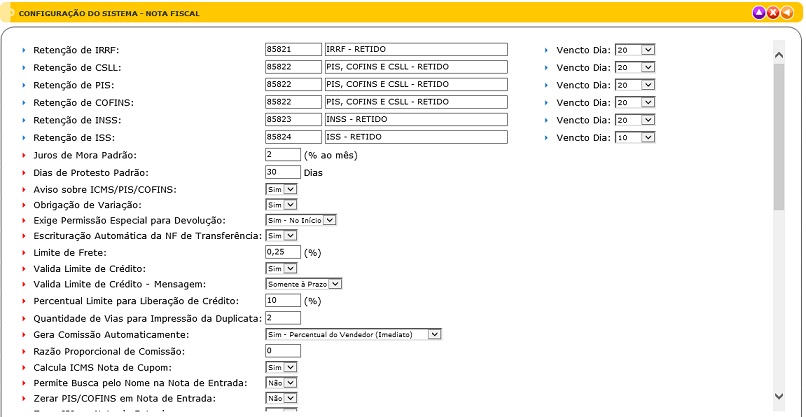Click the blue arrow beside Retenção de IRRF
Image resolution: width=806 pixels, height=417 pixels.
pos(24,49)
